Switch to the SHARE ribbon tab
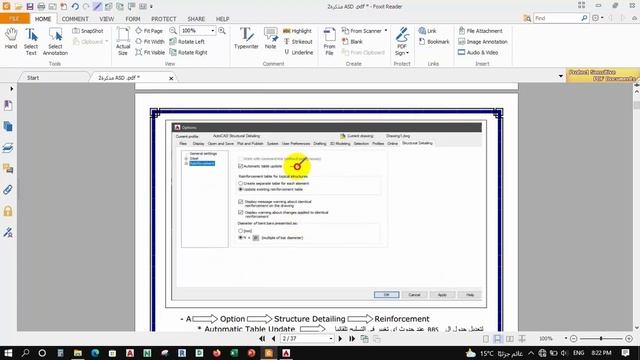The image size is (640, 360). 196,19
